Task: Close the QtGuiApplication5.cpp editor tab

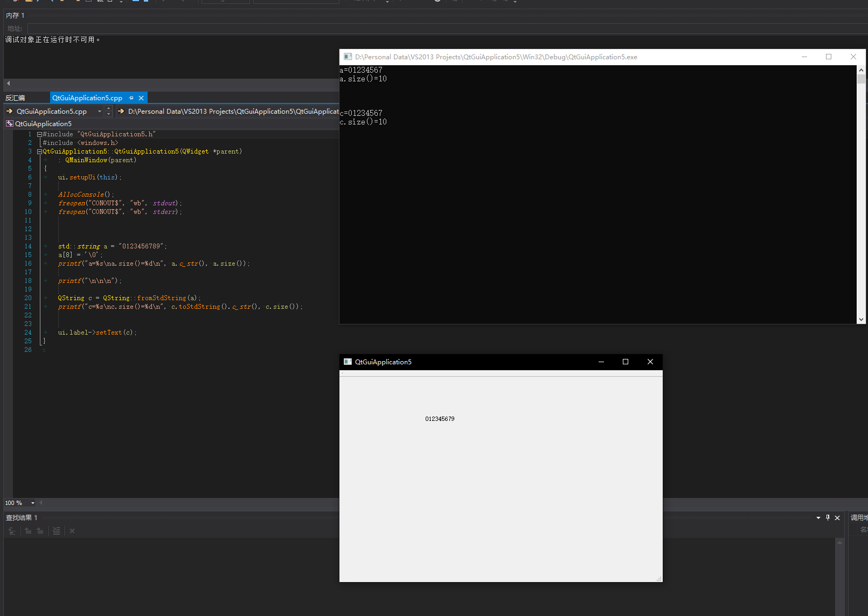Action: coord(141,98)
